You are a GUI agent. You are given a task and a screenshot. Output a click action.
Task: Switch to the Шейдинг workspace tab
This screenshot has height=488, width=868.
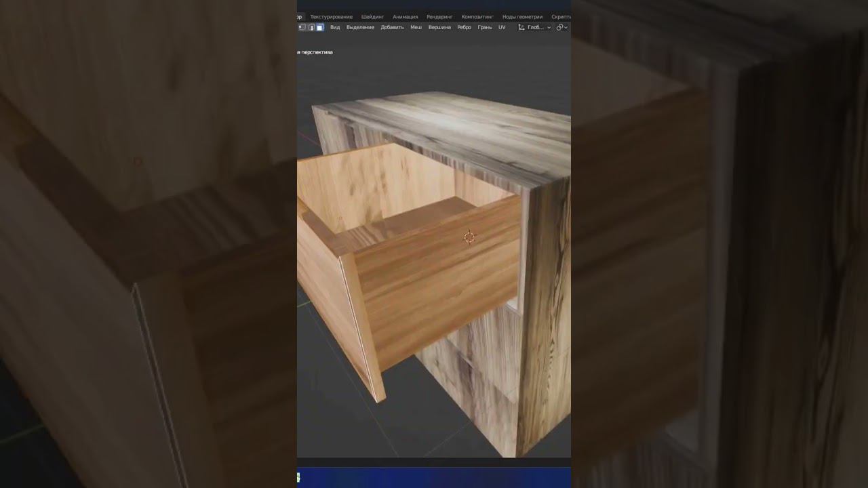click(x=372, y=16)
